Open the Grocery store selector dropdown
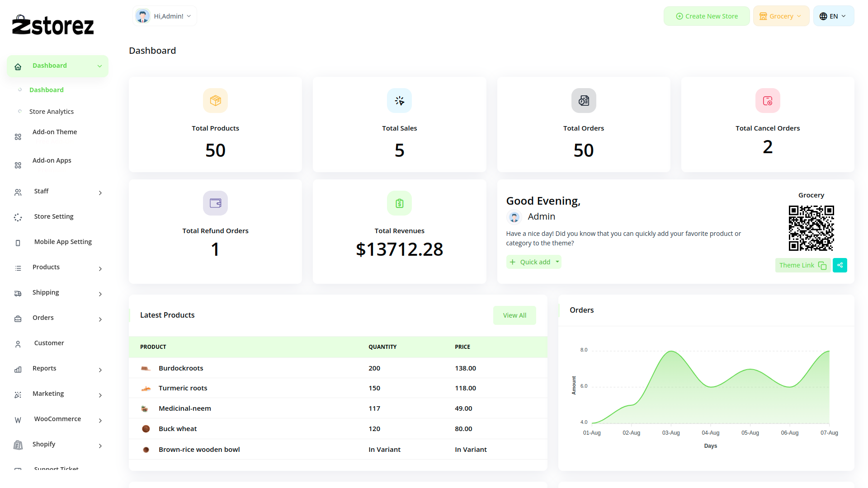Screen dimensions: 868x488 pyautogui.click(x=781, y=16)
